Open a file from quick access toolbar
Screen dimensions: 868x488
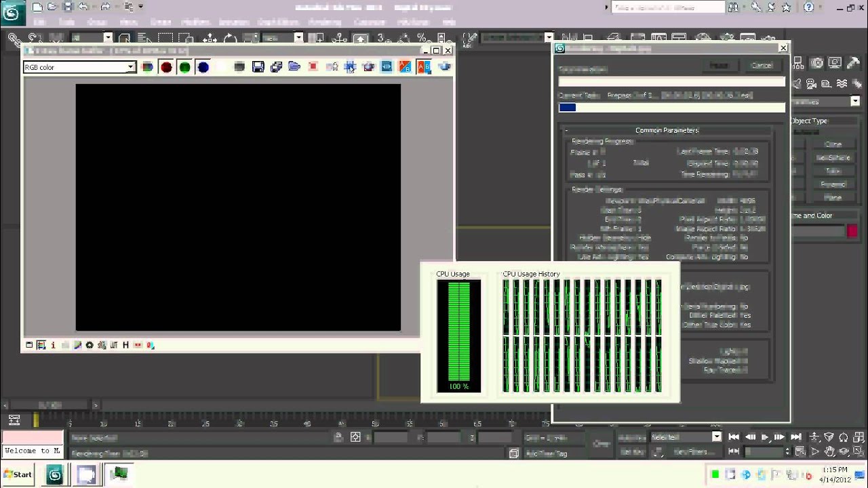pos(52,7)
